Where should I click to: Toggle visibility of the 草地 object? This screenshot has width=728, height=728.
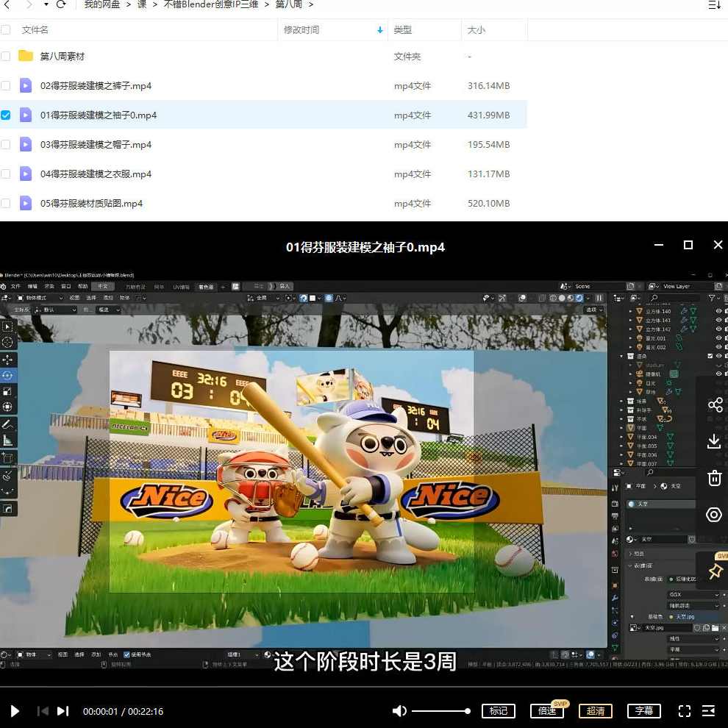point(717,392)
